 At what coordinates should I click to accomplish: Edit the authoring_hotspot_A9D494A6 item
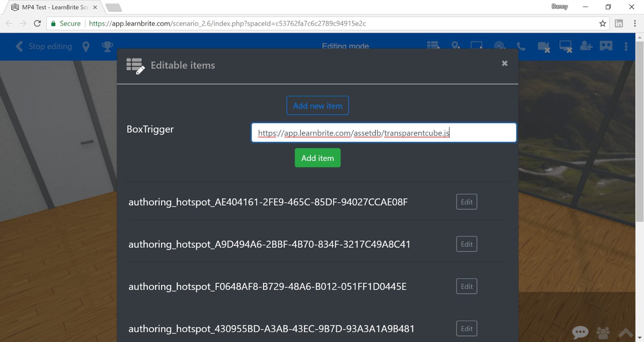tap(466, 244)
